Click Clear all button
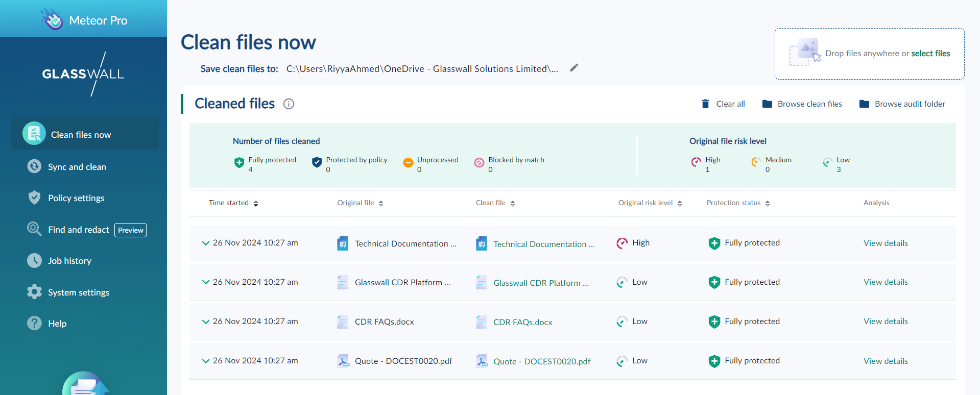 tap(723, 104)
